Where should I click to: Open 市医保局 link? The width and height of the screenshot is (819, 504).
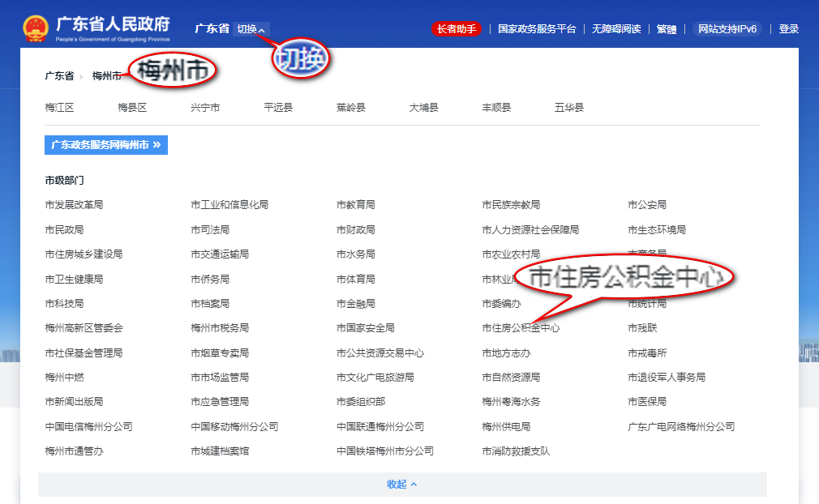pyautogui.click(x=647, y=402)
